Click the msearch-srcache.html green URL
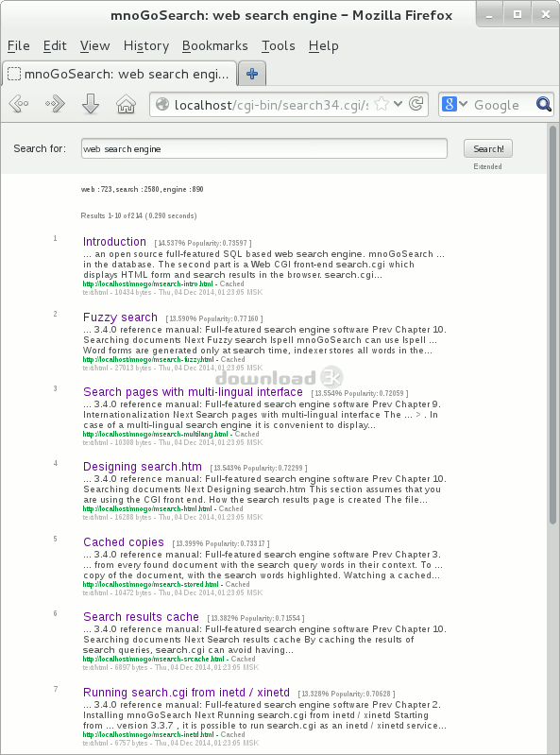 point(154,659)
